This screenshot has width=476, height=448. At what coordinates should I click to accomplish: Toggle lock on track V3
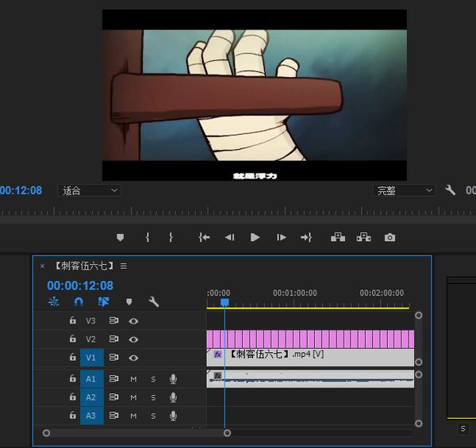72,320
